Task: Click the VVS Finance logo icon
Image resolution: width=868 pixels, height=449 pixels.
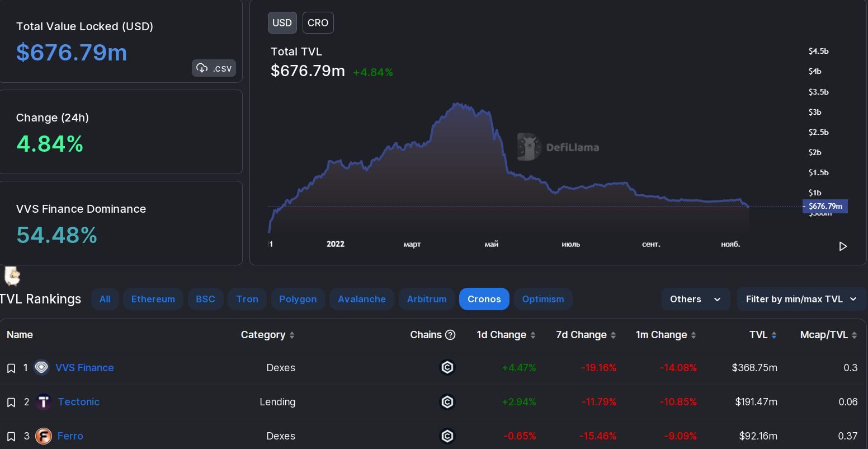Action: pyautogui.click(x=41, y=368)
